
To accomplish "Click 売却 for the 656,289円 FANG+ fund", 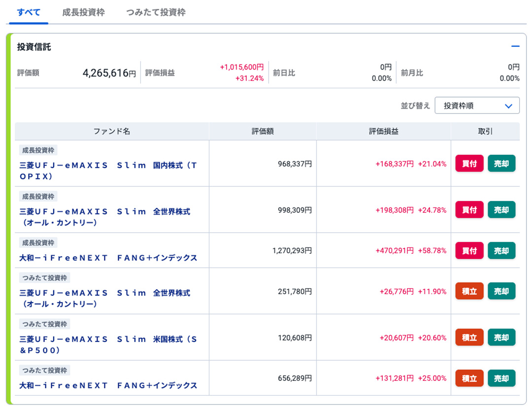I will (x=501, y=378).
